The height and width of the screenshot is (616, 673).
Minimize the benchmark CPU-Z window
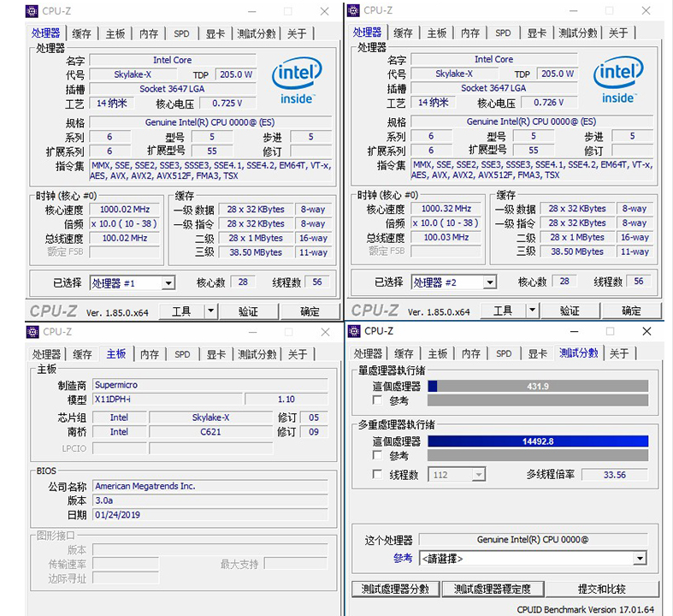(x=575, y=331)
